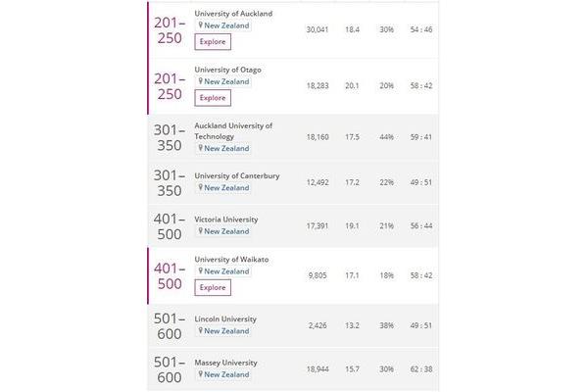Click location pin icon for University of Waikato
Viewport: 588px width, 392px height.
click(x=201, y=270)
